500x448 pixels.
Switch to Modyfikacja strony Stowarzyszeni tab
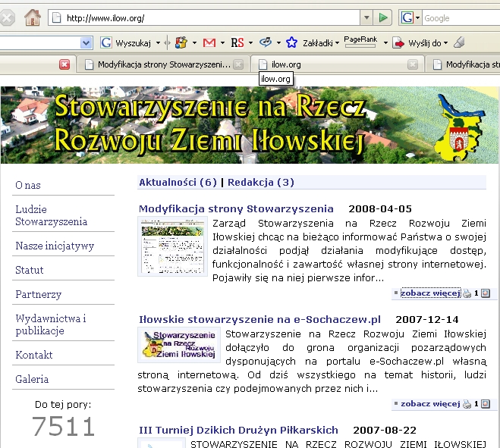164,64
